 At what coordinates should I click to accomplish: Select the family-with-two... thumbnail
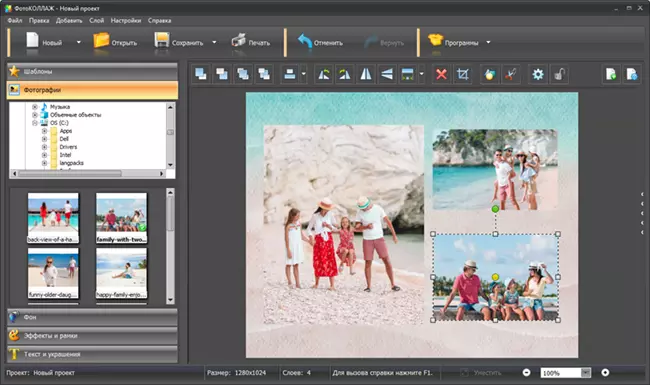point(121,218)
